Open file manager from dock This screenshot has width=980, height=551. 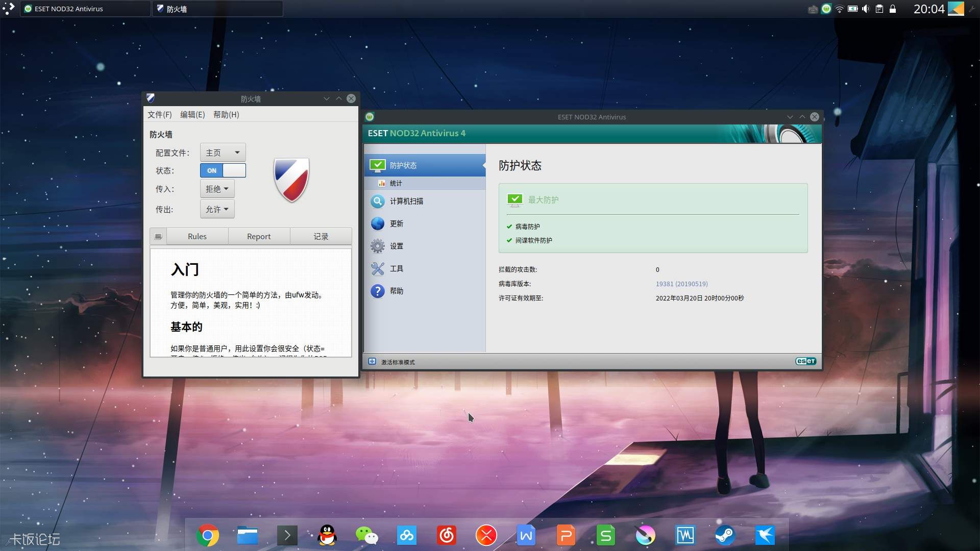tap(248, 535)
